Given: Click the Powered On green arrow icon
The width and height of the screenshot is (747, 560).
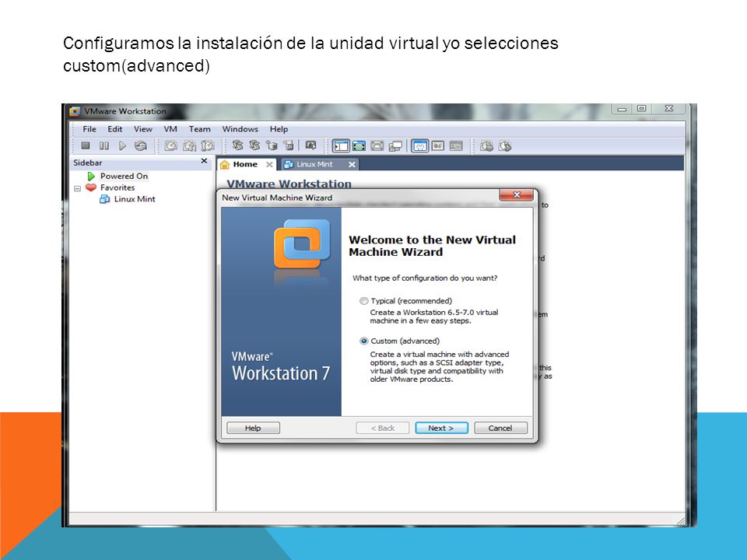Looking at the screenshot, I should click(91, 177).
